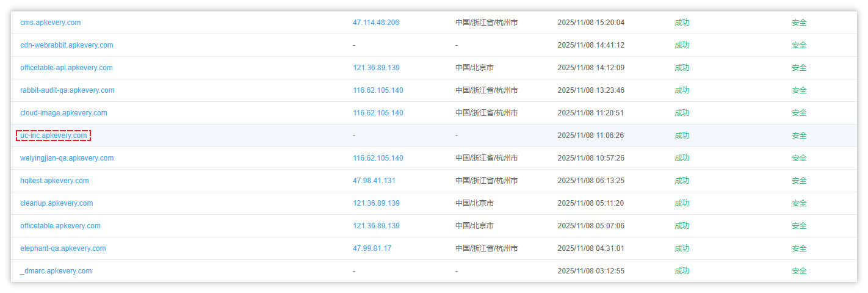Open weiyingjian-qa.apkevery.com link
Screen dimensions: 868x293
click(x=67, y=158)
